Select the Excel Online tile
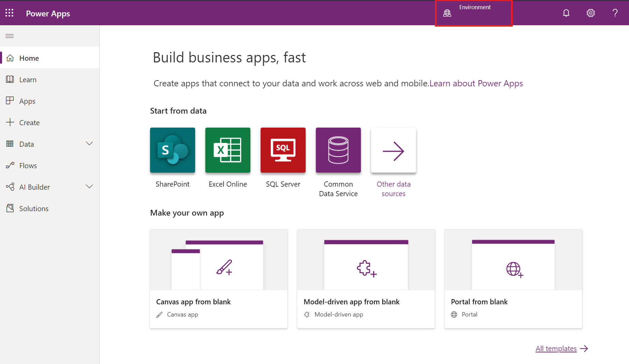 pos(228,150)
